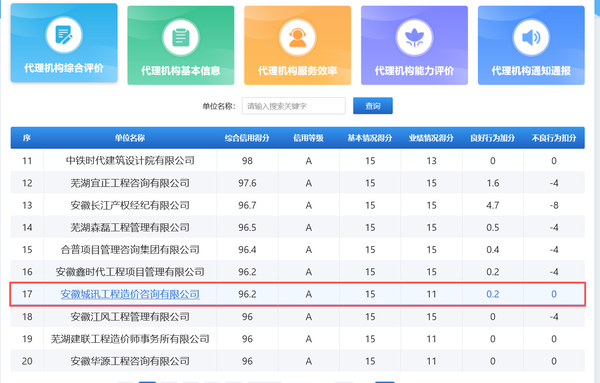Open 代理机构能力评价 lotus icon

(x=414, y=37)
